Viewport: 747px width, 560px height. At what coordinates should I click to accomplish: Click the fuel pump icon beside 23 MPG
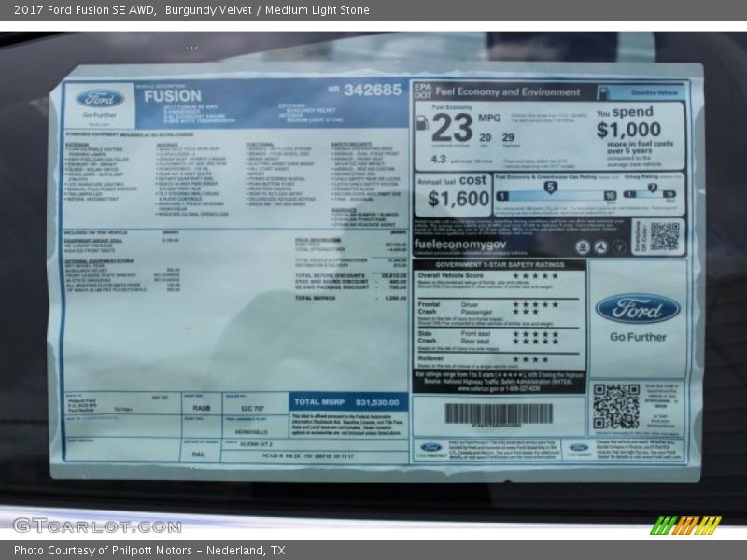pos(421,122)
